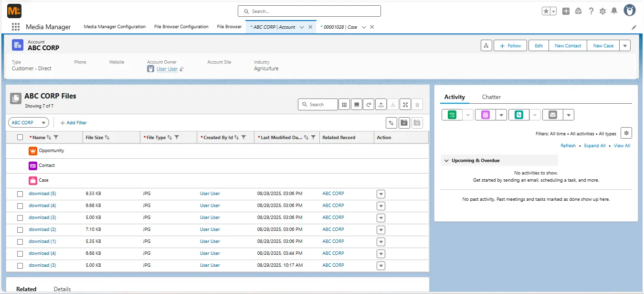644x294 pixels.
Task: Click the green New Task icon
Action: pos(452,115)
